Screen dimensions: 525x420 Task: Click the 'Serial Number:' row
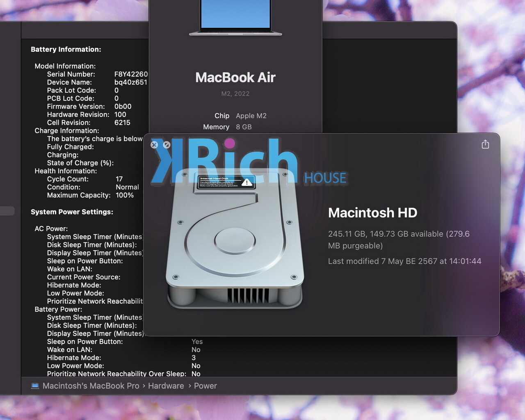click(97, 74)
